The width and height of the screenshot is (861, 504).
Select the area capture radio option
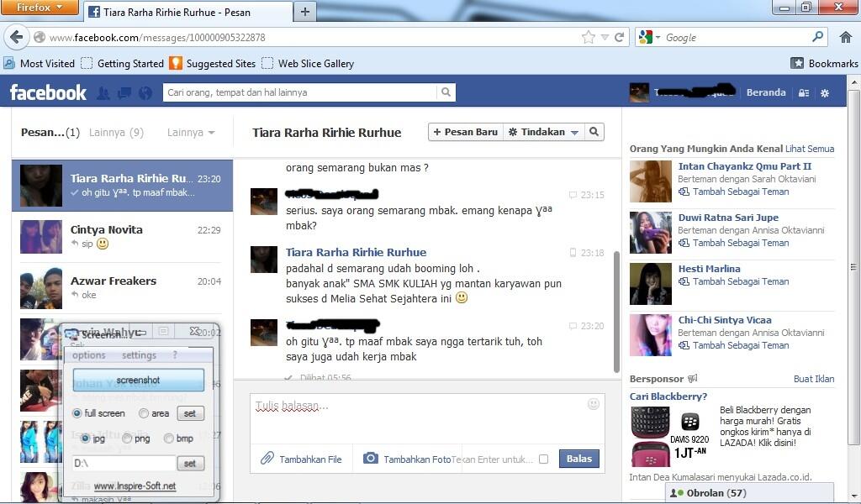pyautogui.click(x=144, y=413)
